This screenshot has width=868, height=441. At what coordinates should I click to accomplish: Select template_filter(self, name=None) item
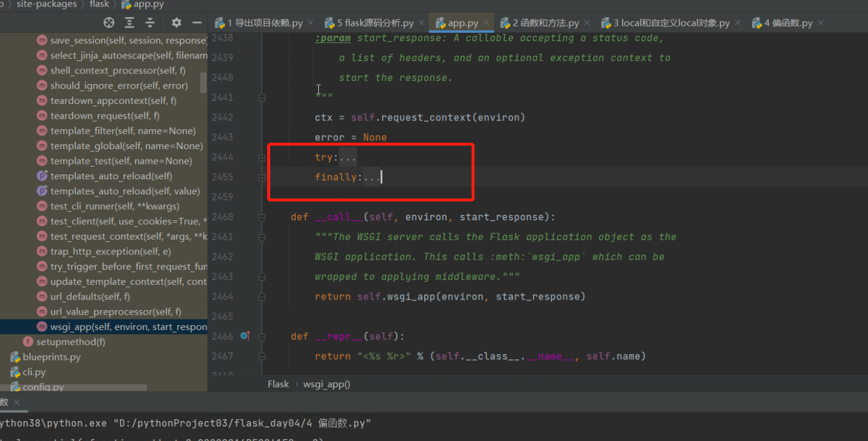point(116,131)
